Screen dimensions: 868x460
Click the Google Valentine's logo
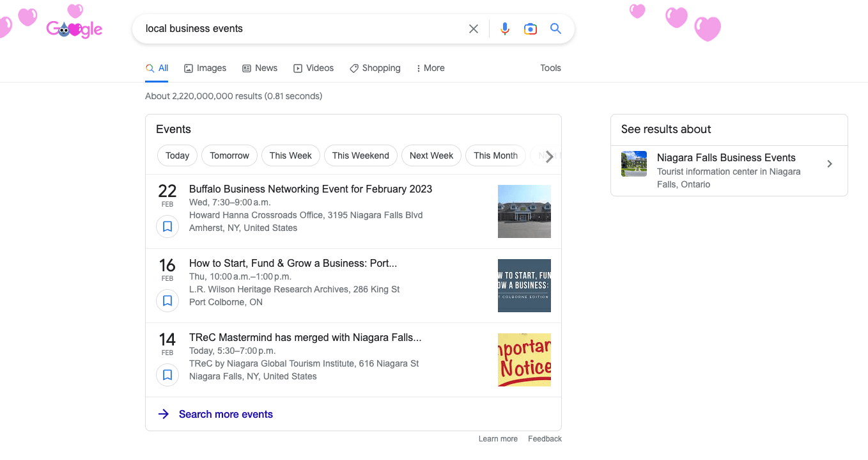[x=74, y=29]
